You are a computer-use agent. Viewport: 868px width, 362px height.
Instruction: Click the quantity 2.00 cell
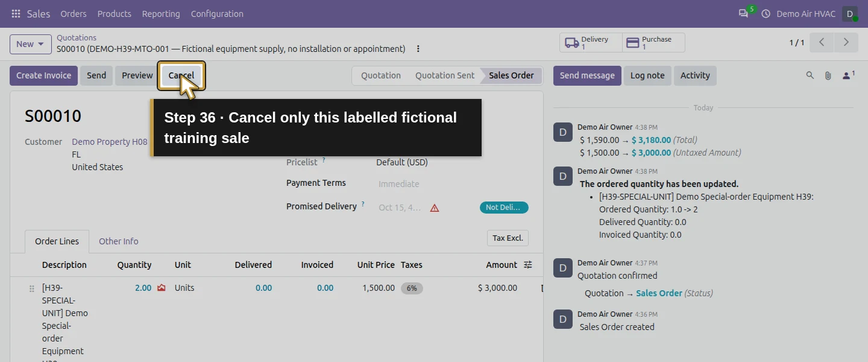click(143, 288)
